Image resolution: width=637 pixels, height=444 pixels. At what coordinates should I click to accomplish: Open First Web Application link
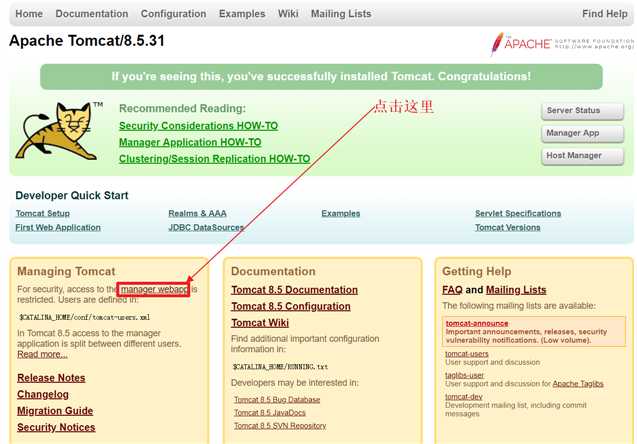58,227
